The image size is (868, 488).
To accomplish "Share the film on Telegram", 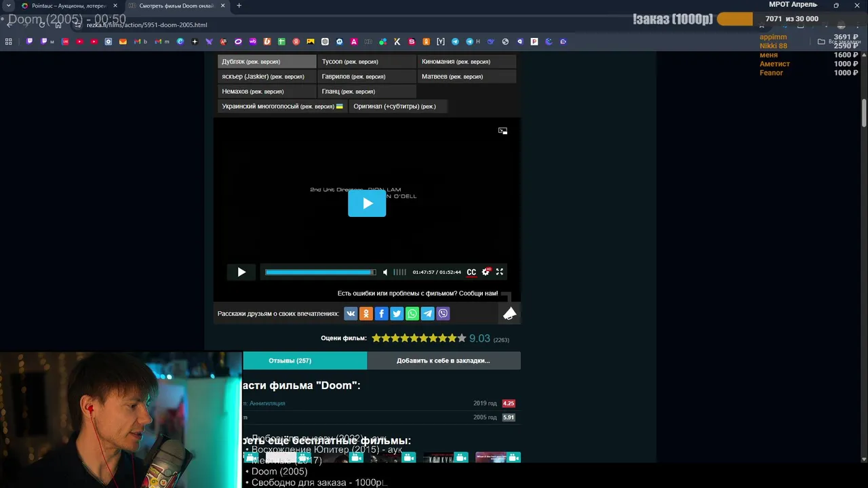I will 427,313.
